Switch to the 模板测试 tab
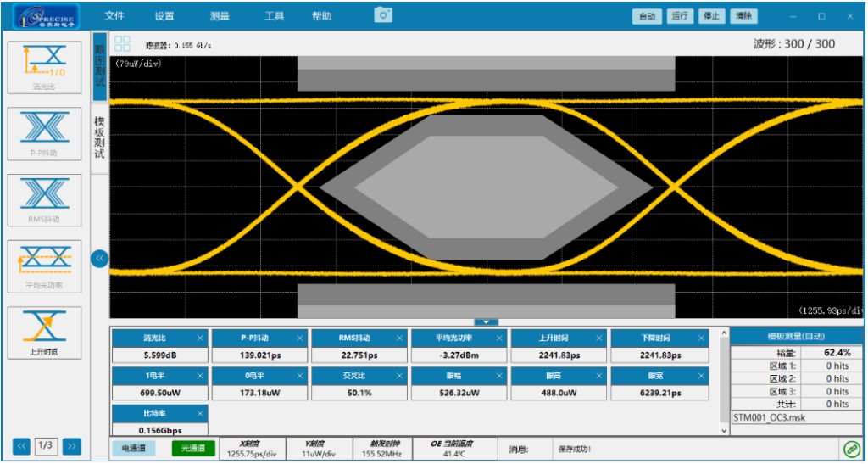The image size is (868, 464). [x=99, y=137]
